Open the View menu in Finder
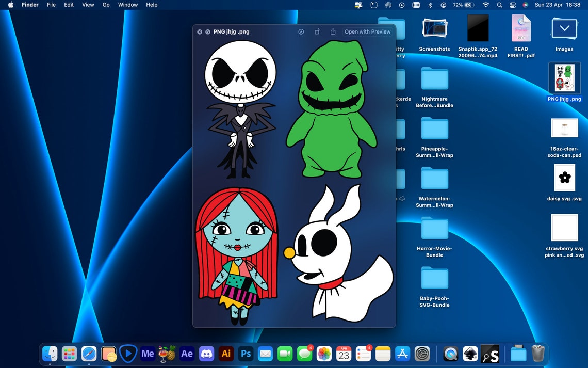Image resolution: width=588 pixels, height=368 pixels. 88,5
